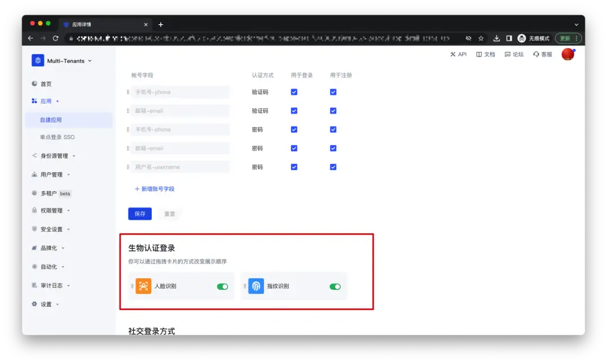Click the 多租户 globe icon

(34, 193)
